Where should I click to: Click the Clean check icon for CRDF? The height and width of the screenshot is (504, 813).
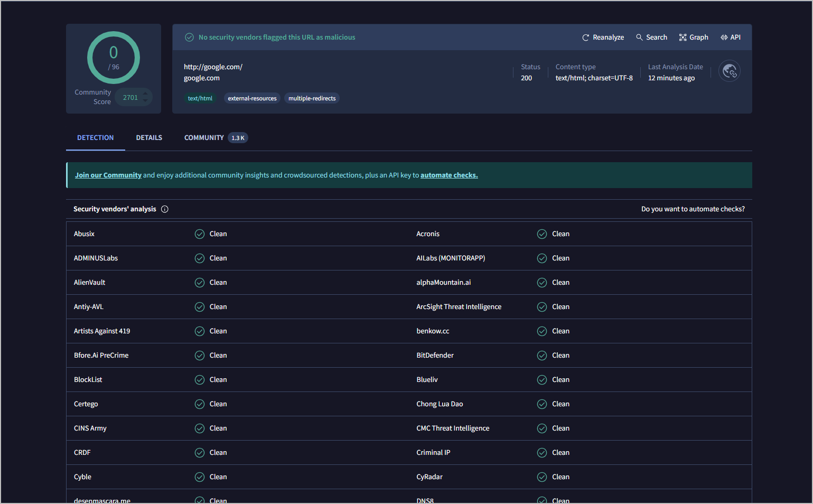tap(200, 453)
